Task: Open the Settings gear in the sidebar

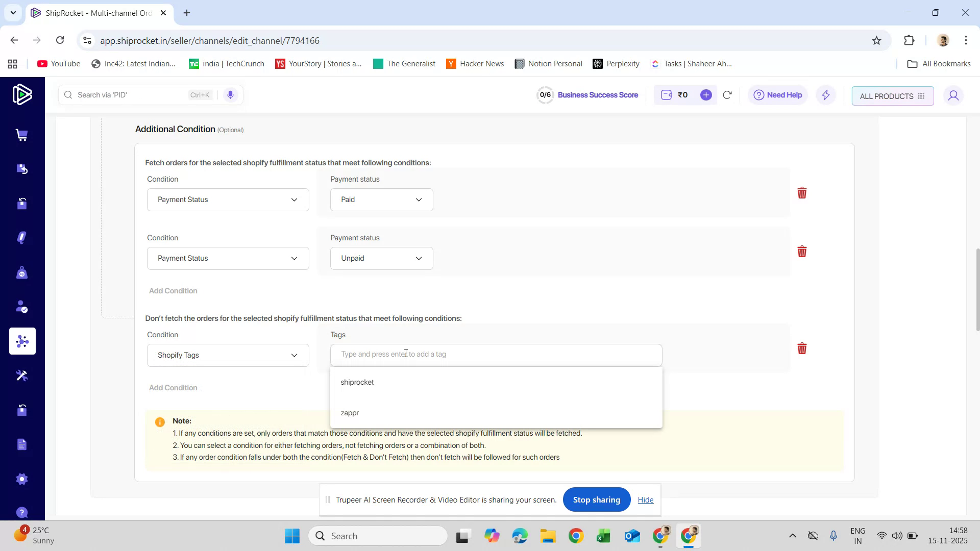Action: [x=22, y=479]
